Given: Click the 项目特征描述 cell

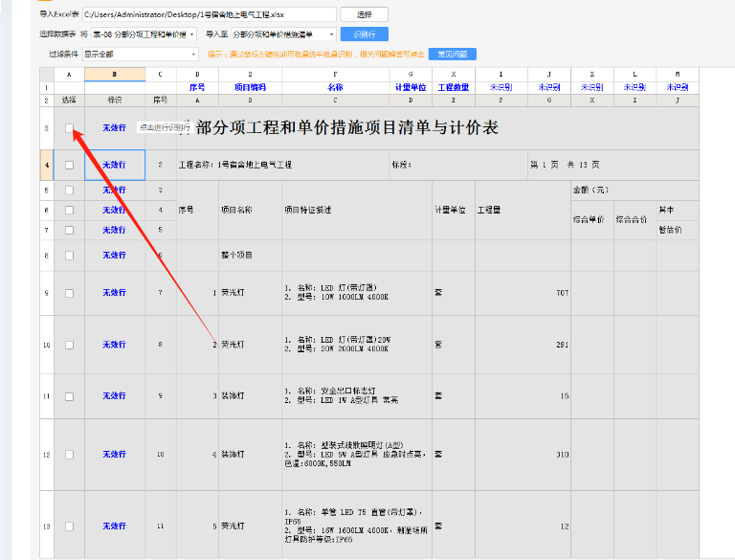Looking at the screenshot, I should coord(357,210).
